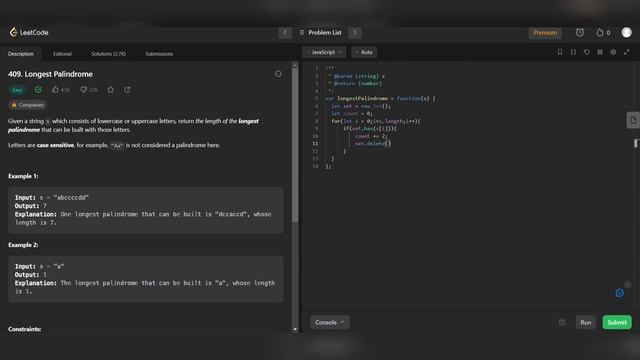The height and width of the screenshot is (360, 640).
Task: Toggle the Auto button in the editor toolbar
Action: click(364, 52)
